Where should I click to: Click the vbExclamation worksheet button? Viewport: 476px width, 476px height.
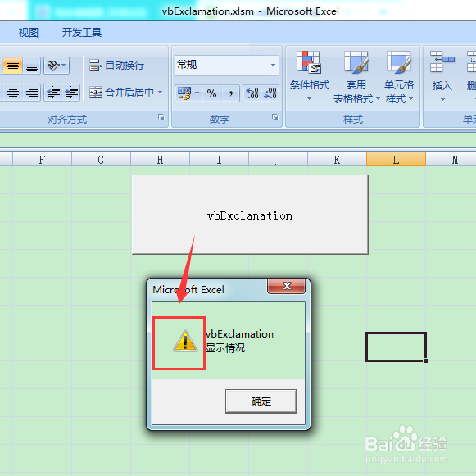(250, 215)
